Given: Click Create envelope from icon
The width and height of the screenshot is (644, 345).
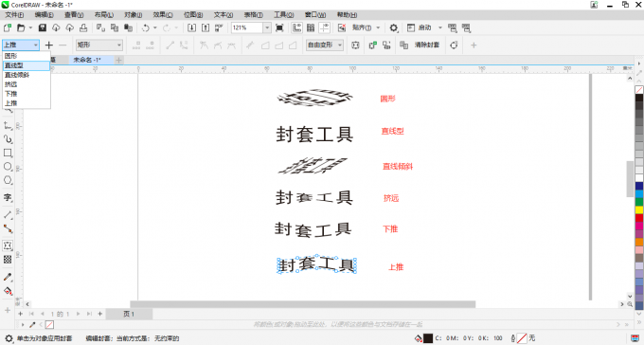Looking at the screenshot, I should click(x=386, y=45).
